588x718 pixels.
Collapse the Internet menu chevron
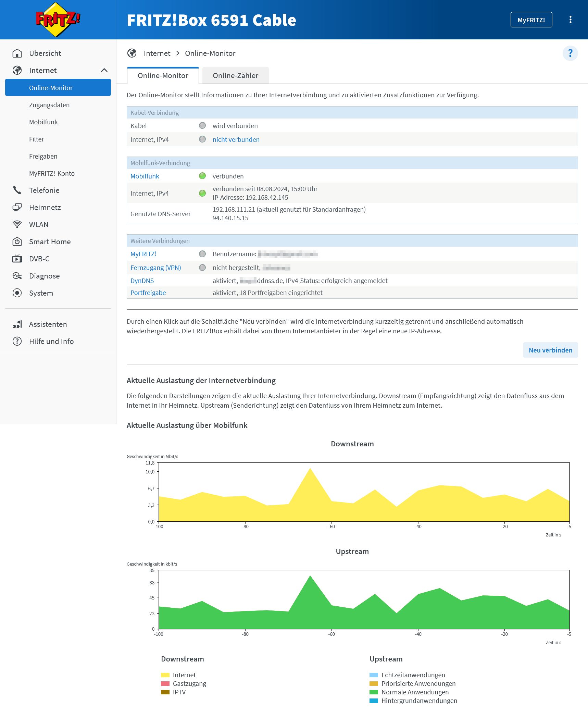coord(104,70)
